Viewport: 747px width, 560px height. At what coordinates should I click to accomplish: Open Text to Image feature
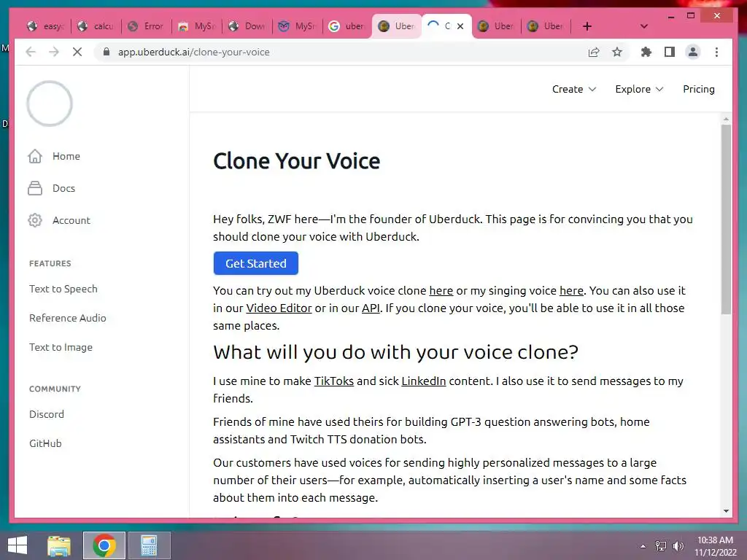click(x=61, y=347)
